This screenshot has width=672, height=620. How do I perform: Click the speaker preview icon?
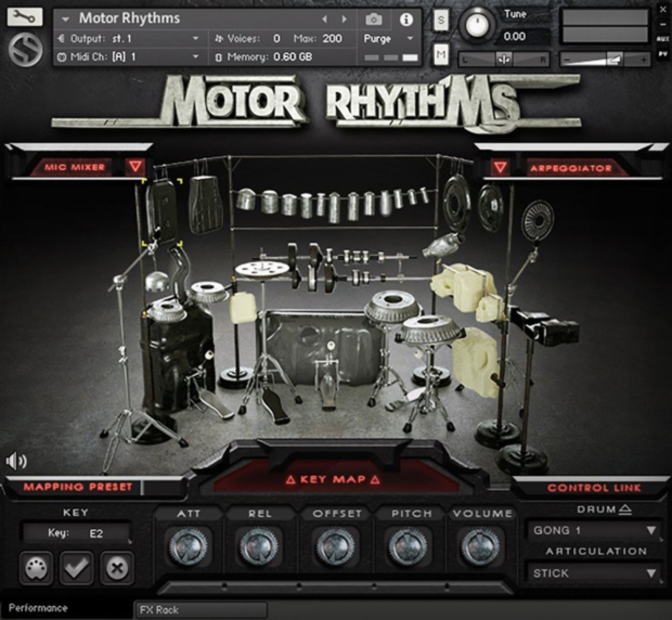[16, 460]
